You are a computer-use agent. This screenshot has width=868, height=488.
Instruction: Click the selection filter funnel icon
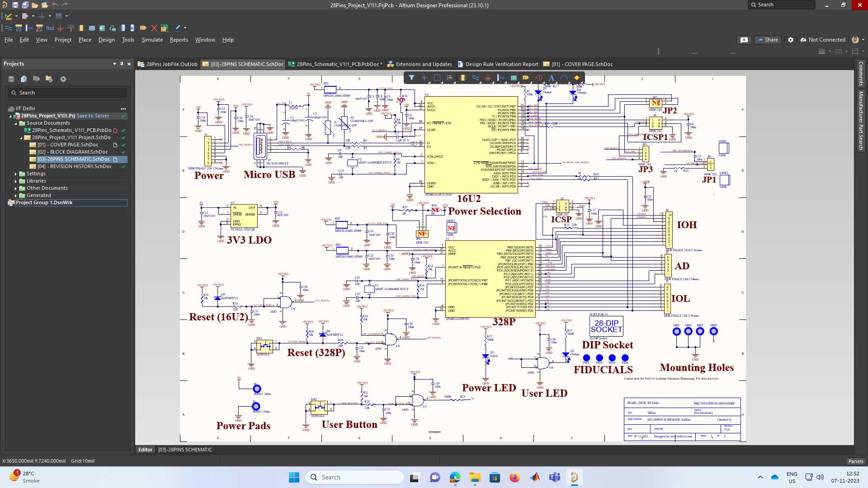[411, 78]
